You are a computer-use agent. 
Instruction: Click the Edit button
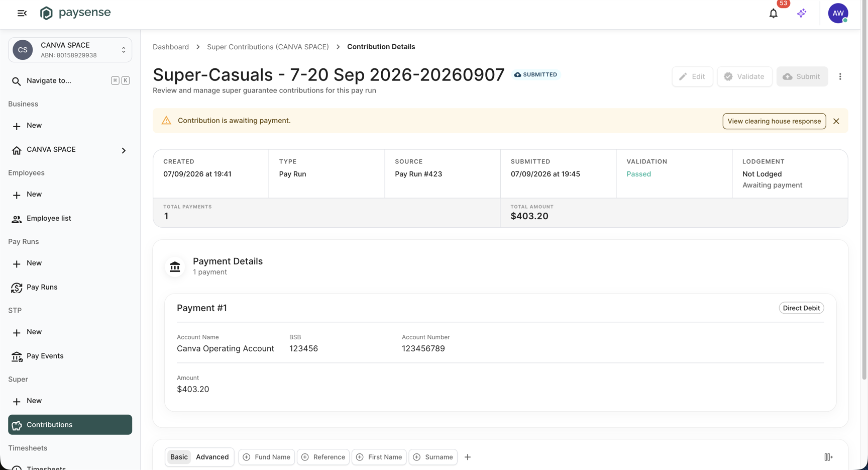pos(692,76)
